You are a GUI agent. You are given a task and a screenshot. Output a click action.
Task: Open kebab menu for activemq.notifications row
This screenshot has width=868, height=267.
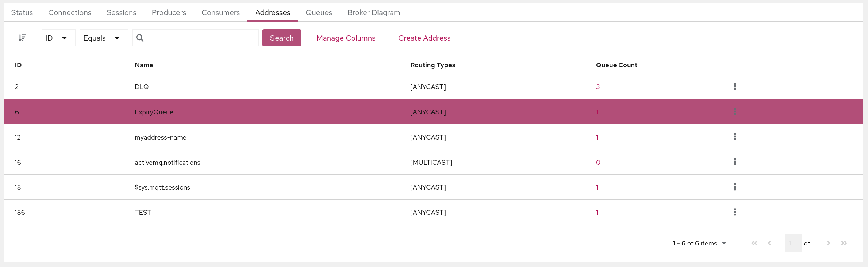[x=735, y=162]
